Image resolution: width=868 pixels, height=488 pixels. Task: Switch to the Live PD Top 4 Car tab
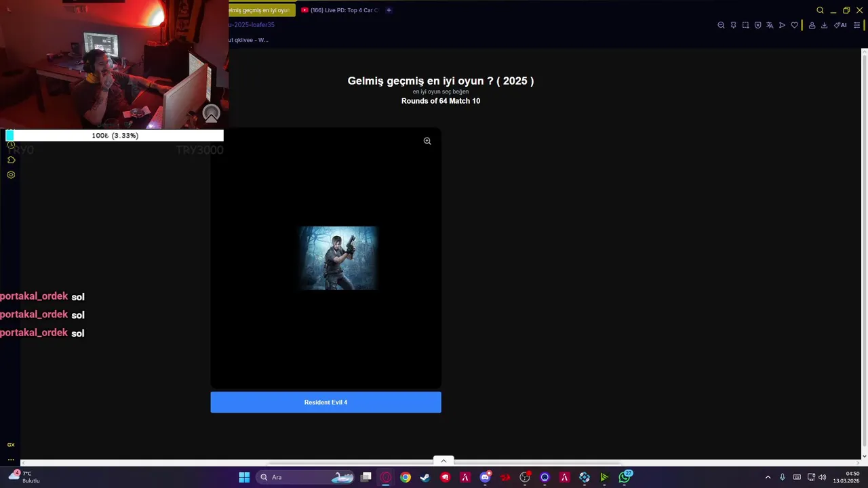point(339,10)
